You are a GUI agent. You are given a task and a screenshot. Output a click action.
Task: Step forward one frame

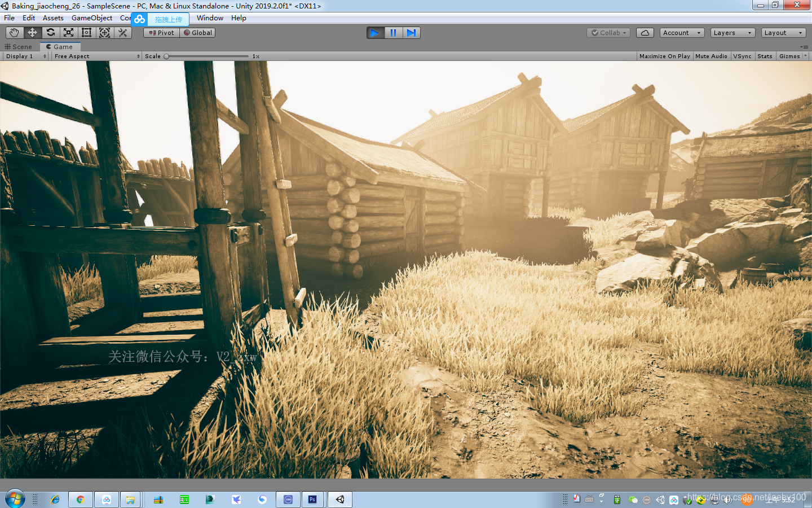pyautogui.click(x=411, y=33)
